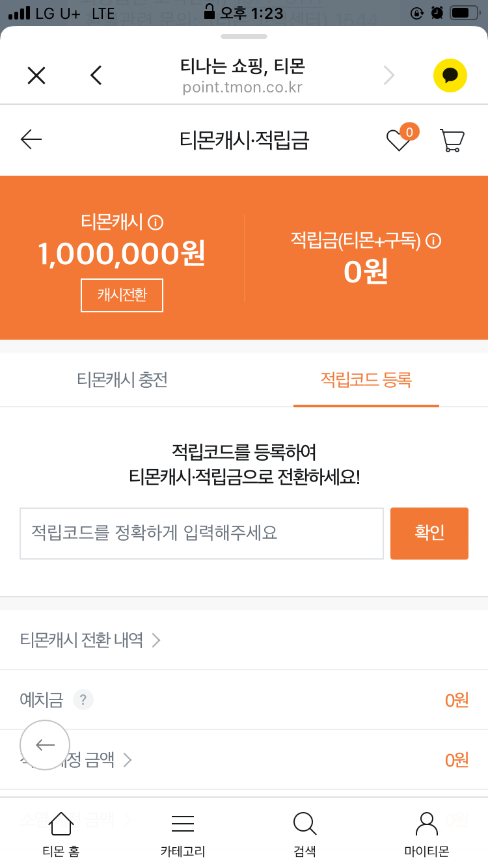Open 마이티몬 profile in bottom navigation

pos(427,834)
